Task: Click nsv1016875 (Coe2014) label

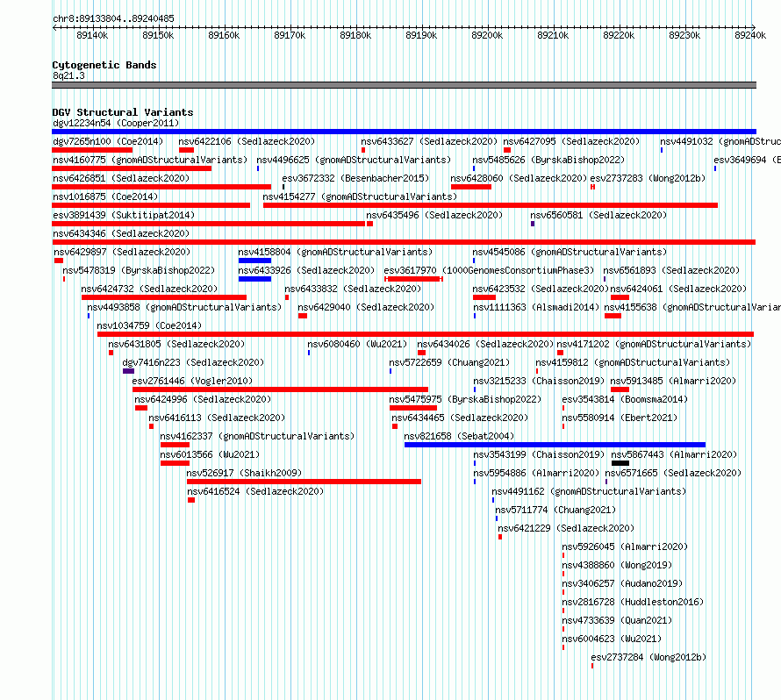Action: [x=105, y=196]
